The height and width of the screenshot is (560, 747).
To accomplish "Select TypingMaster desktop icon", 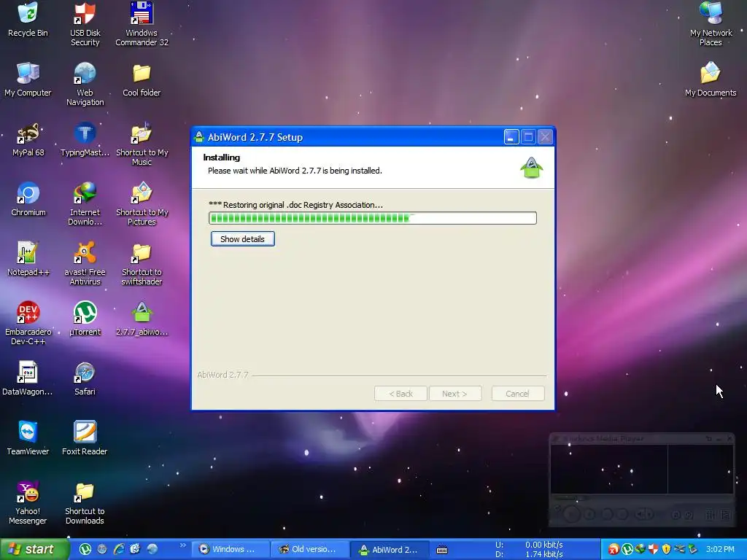I will point(85,139).
